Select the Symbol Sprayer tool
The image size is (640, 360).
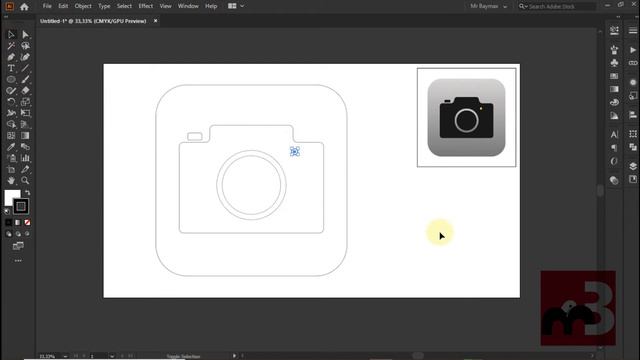[x=11, y=158]
